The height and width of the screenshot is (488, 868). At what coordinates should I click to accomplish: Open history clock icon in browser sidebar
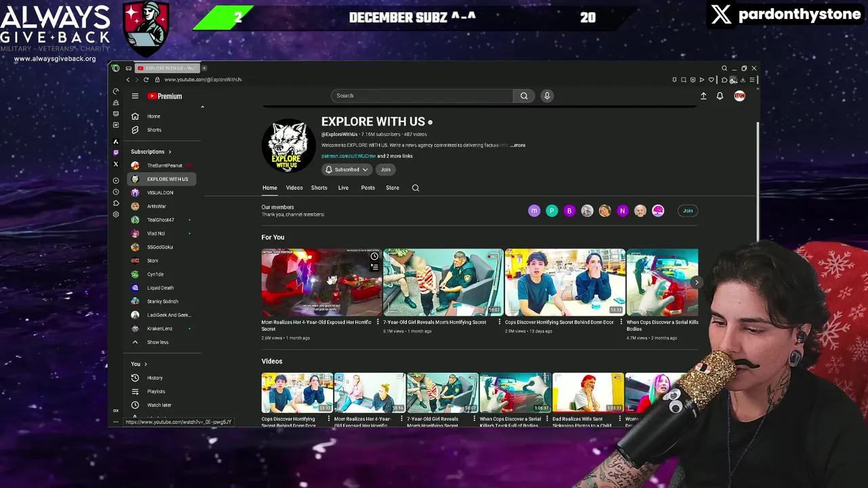[x=116, y=192]
